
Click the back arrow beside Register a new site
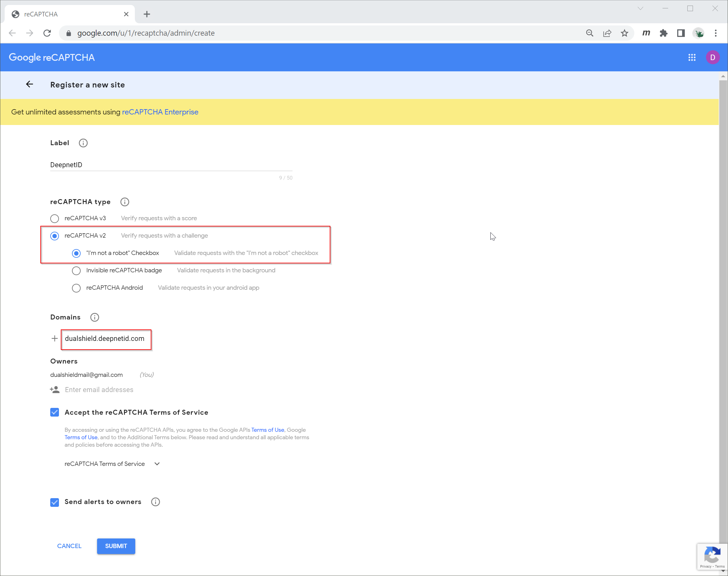pos(30,84)
